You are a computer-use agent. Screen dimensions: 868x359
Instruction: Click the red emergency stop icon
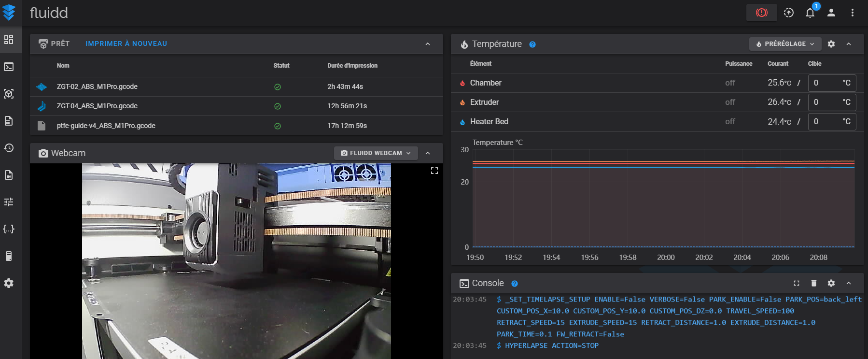pos(761,13)
